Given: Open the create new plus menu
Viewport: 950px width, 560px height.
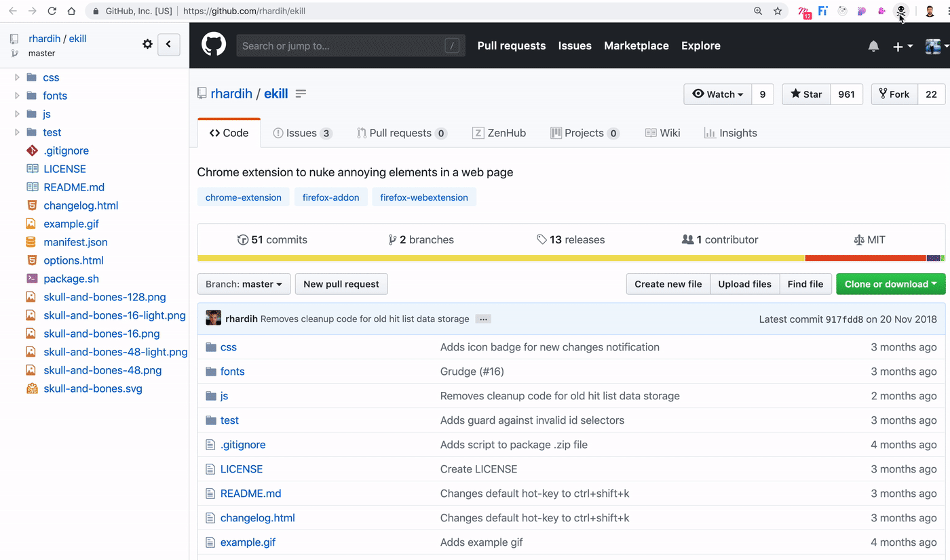Looking at the screenshot, I should [x=902, y=46].
